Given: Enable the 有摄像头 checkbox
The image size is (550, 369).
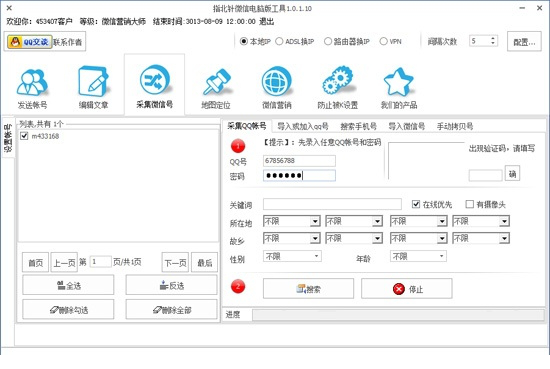Looking at the screenshot, I should click(x=469, y=204).
